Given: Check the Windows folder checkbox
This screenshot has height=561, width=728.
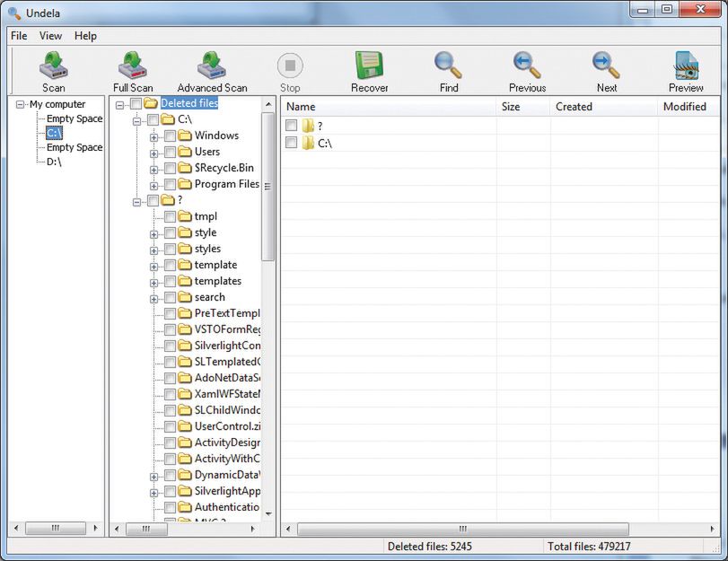Looking at the screenshot, I should pyautogui.click(x=171, y=136).
